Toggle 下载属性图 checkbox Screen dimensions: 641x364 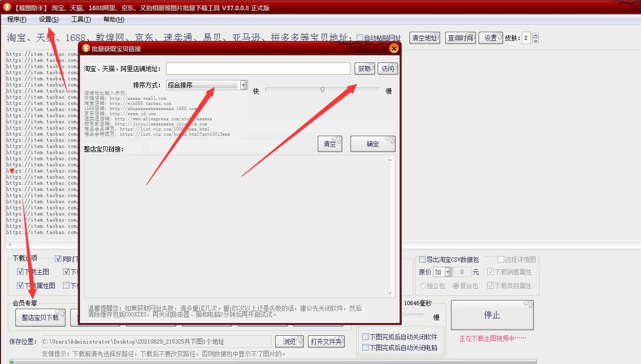[x=20, y=285]
